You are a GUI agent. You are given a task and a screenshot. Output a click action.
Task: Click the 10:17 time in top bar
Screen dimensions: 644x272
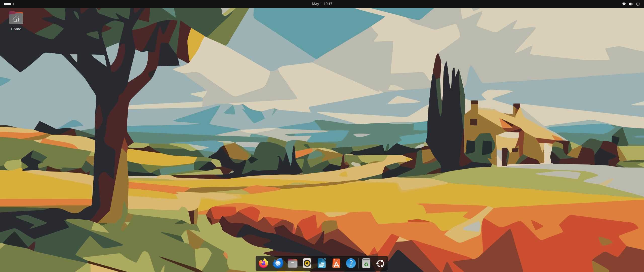coord(328,4)
